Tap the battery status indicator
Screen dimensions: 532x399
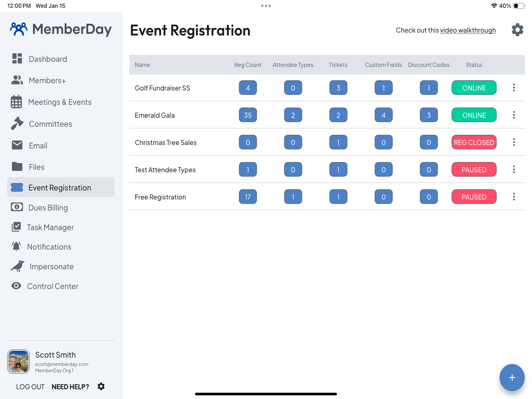pyautogui.click(x=519, y=6)
